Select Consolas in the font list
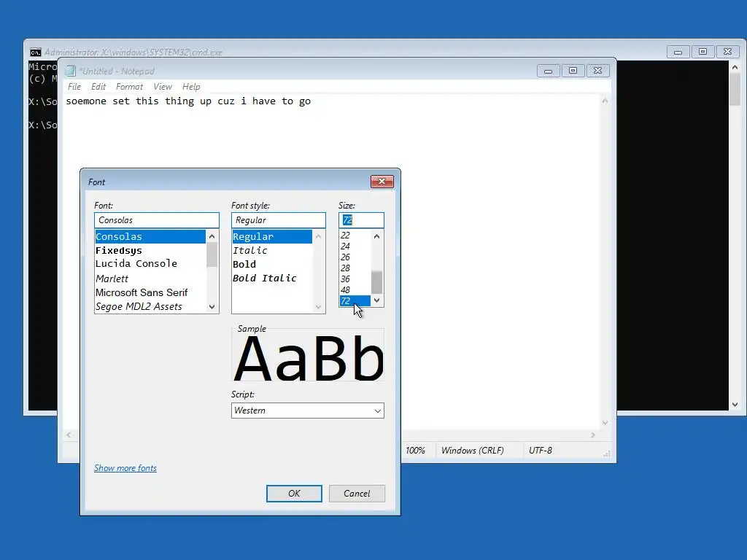 [x=150, y=237]
